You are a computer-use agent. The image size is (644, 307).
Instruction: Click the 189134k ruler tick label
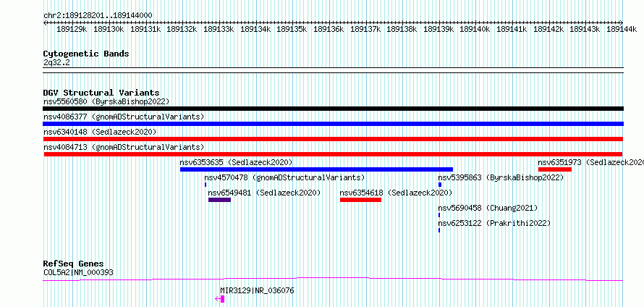coord(255,30)
